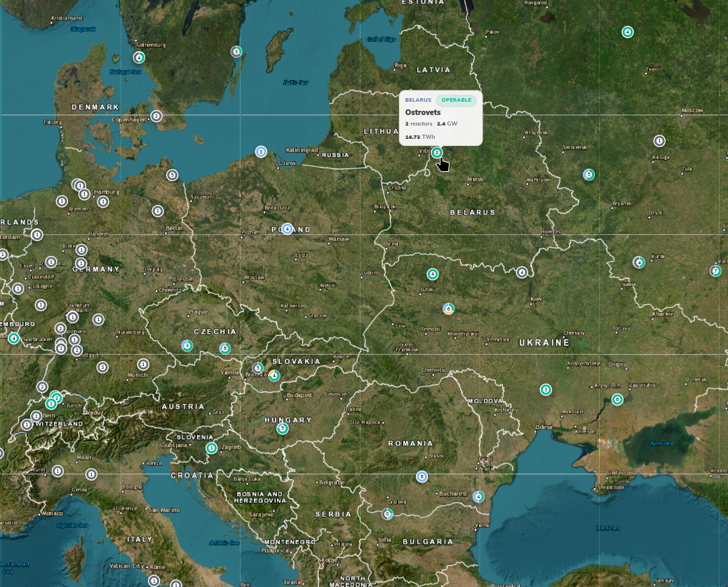Screen dimensions: 728x587
Task: Select the green marker near Zaporizhzhia
Action: 617,400
